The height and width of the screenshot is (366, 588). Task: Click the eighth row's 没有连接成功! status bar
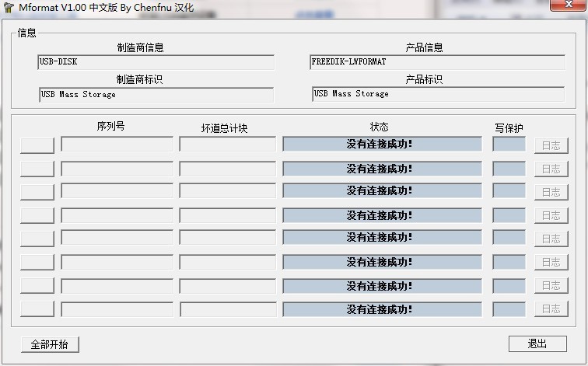click(x=382, y=309)
